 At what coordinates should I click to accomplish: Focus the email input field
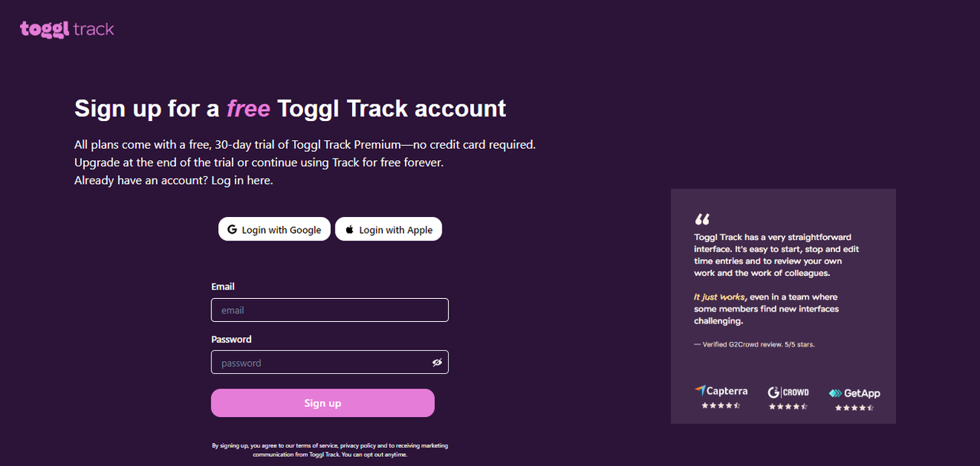(x=329, y=310)
